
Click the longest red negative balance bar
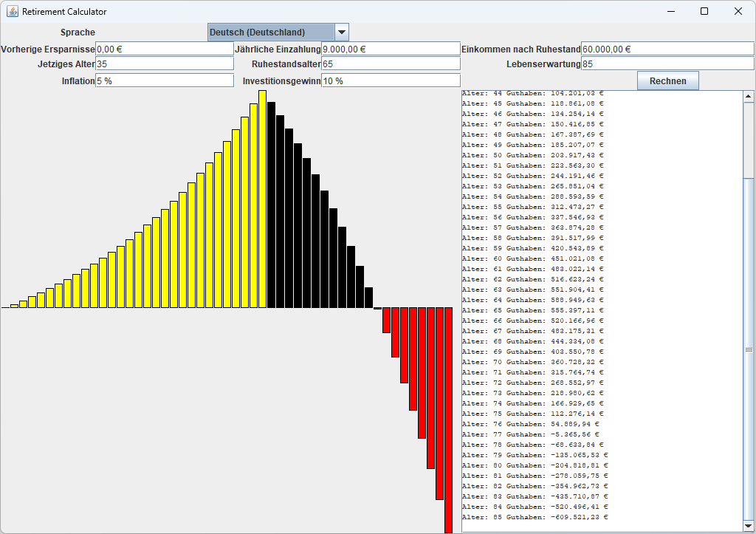click(448, 420)
